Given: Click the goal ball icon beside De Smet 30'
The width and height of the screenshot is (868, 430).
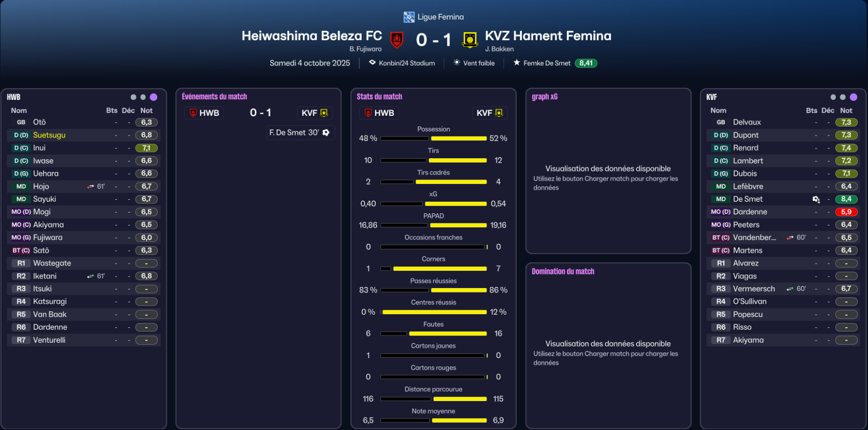Looking at the screenshot, I should coord(326,133).
